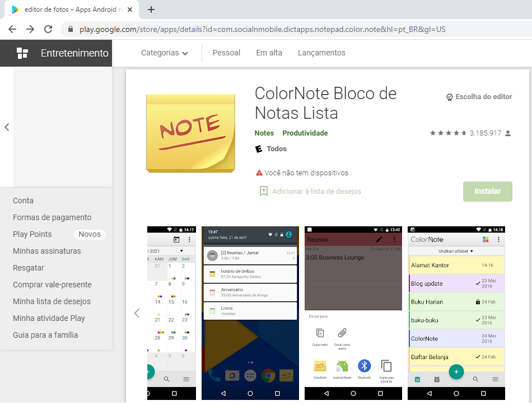Screen dimensions: 532x405
Task: Open Formas de pagamento
Action: 52,217
